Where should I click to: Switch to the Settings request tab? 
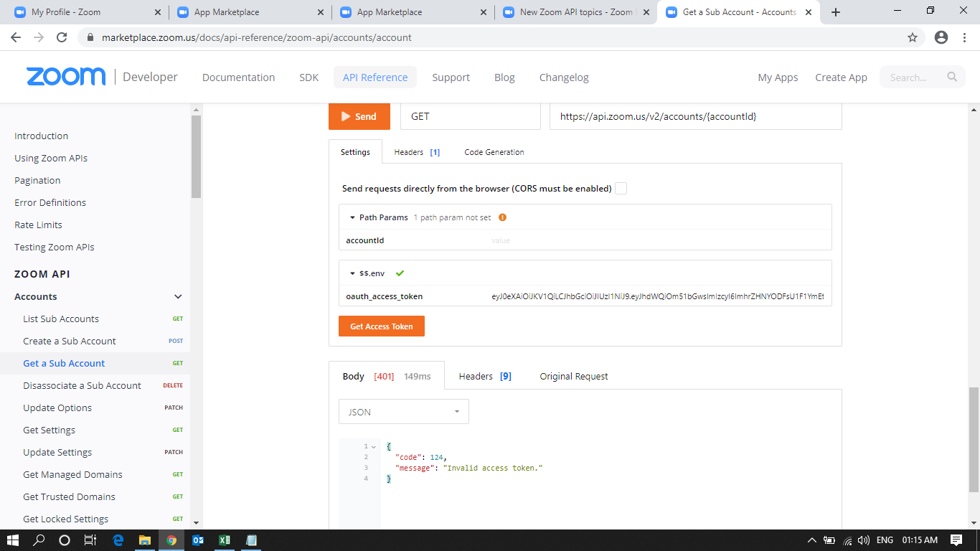(355, 152)
